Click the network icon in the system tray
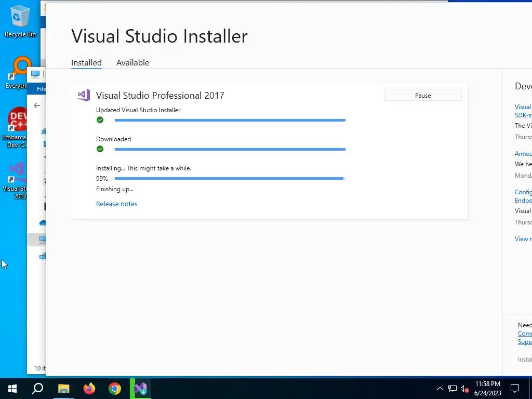This screenshot has width=532, height=399. coord(453,389)
